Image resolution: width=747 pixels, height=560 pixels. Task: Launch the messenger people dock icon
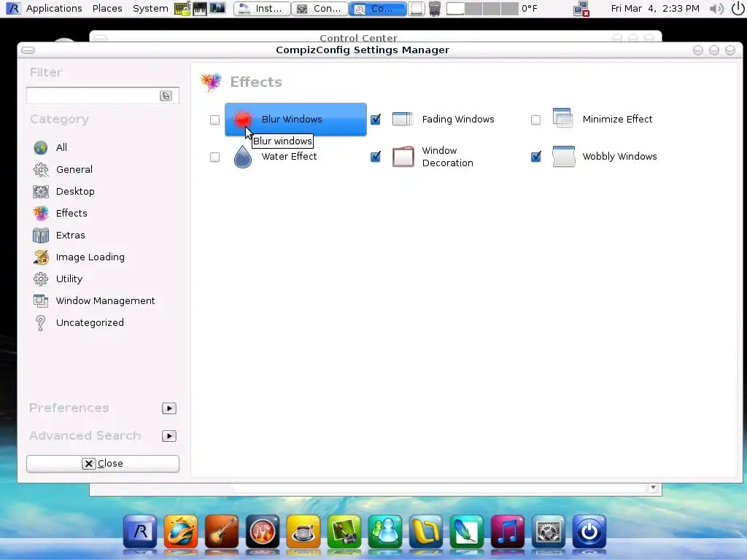385,532
